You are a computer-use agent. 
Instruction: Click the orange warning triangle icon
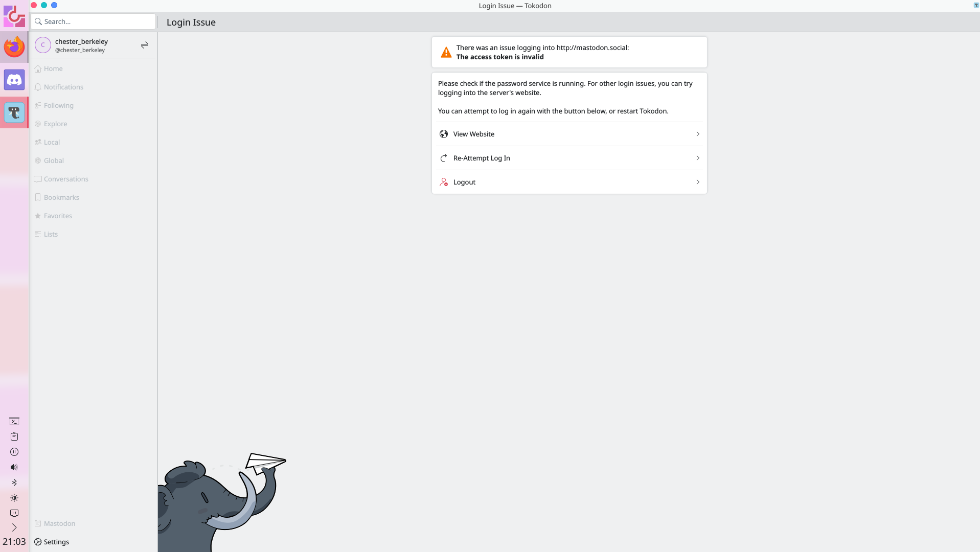(x=446, y=52)
